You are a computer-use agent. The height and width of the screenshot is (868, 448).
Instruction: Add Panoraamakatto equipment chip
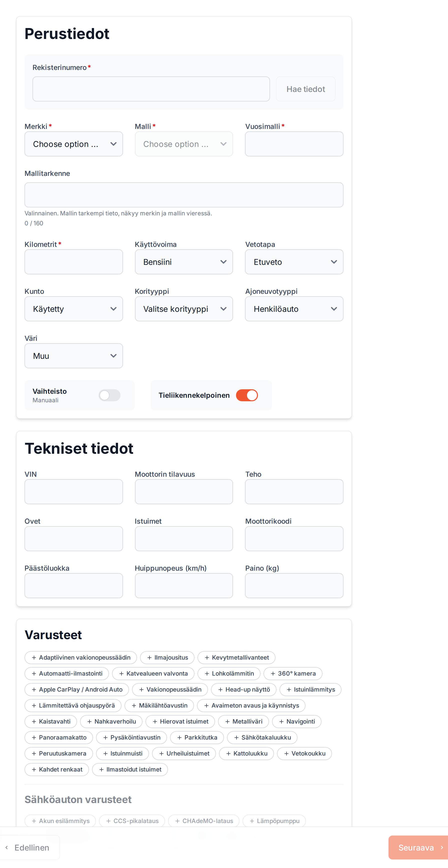click(59, 737)
